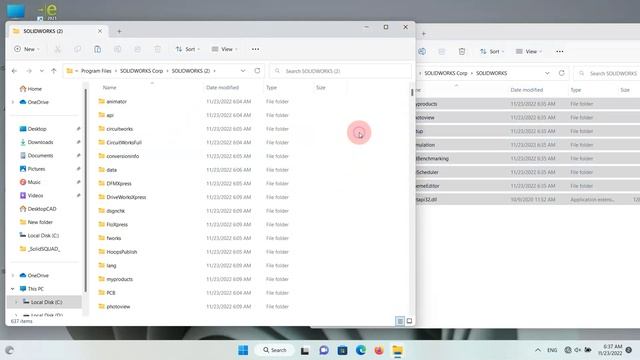
Task: Click the Rename icon in front window toolbar
Action: pyautogui.click(x=118, y=49)
